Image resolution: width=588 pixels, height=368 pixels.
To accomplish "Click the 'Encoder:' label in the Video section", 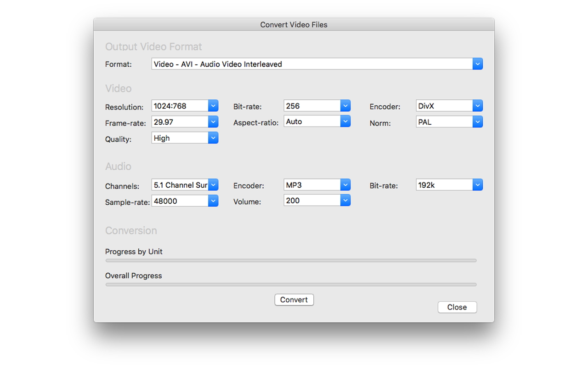I will click(385, 107).
